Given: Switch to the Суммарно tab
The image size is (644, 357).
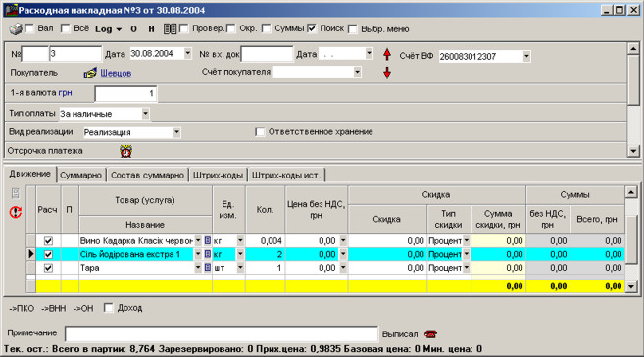Looking at the screenshot, I should 80,175.
